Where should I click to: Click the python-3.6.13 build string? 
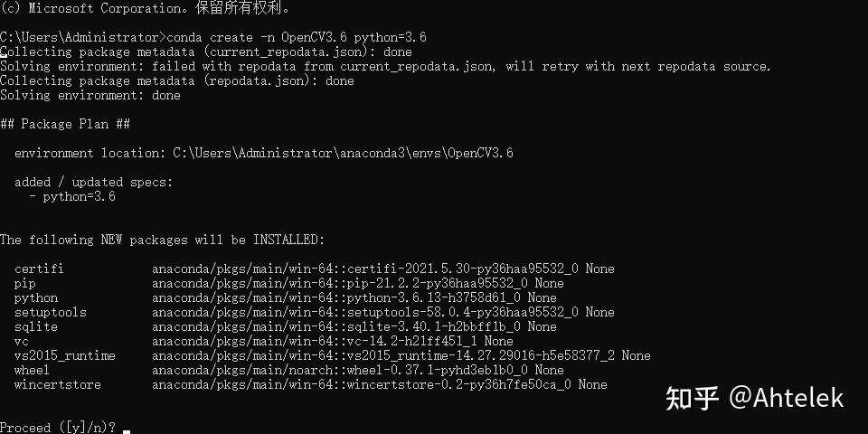pos(433,297)
